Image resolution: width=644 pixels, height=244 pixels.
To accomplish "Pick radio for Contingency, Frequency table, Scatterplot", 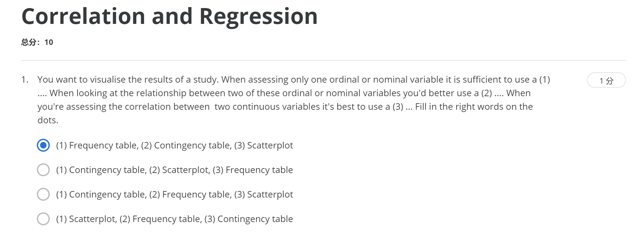I will click(x=43, y=194).
